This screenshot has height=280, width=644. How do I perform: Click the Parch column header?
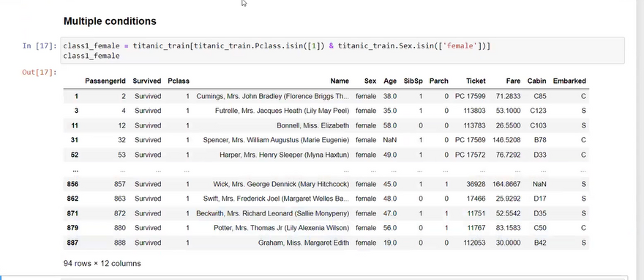438,81
